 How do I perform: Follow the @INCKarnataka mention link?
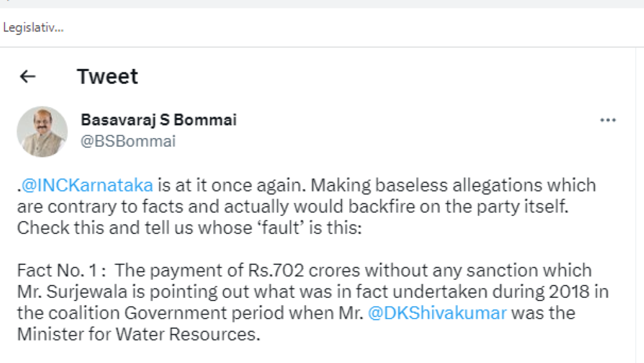point(87,186)
